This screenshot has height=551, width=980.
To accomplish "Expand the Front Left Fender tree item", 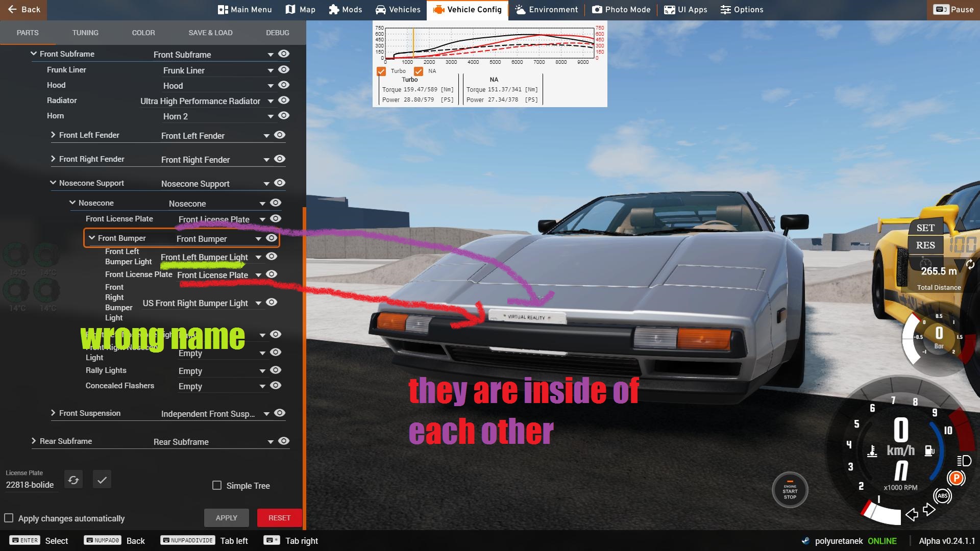I will (53, 135).
